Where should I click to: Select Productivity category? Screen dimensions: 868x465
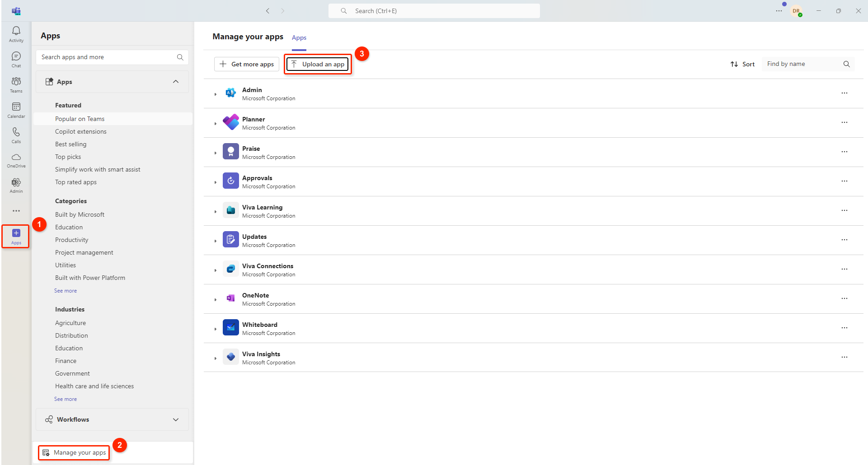click(72, 240)
